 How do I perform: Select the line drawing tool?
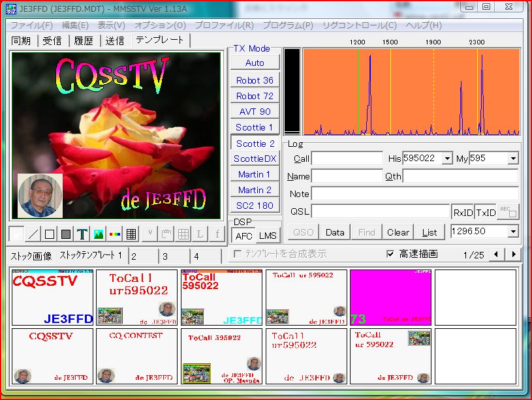coord(33,234)
